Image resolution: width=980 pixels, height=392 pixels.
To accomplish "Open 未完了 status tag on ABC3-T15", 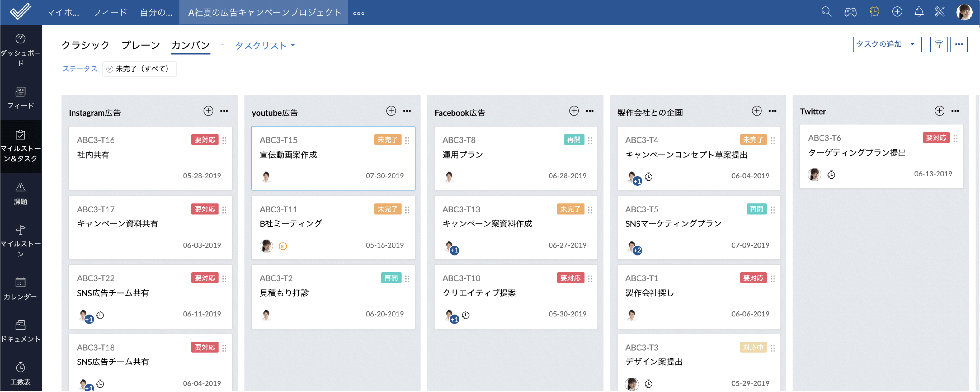I will click(388, 140).
